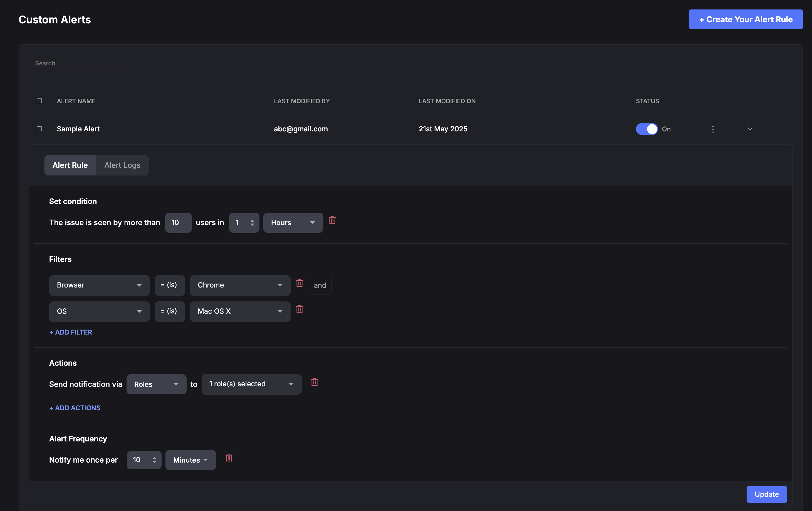Delete the alert frequency setting
The width and height of the screenshot is (812, 511).
point(229,458)
